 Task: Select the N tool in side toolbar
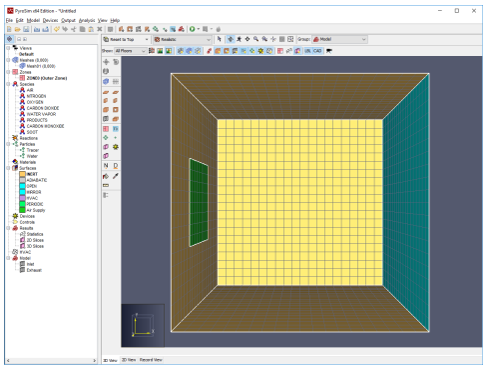coord(106,166)
